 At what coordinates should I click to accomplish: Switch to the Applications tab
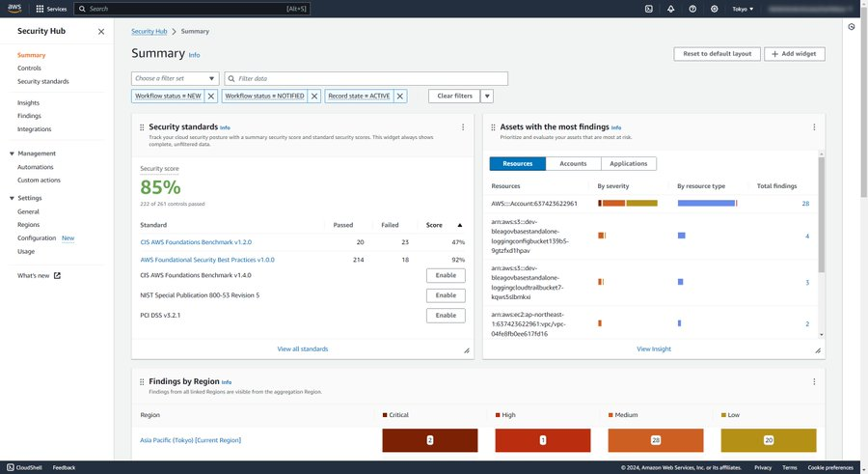pos(629,164)
